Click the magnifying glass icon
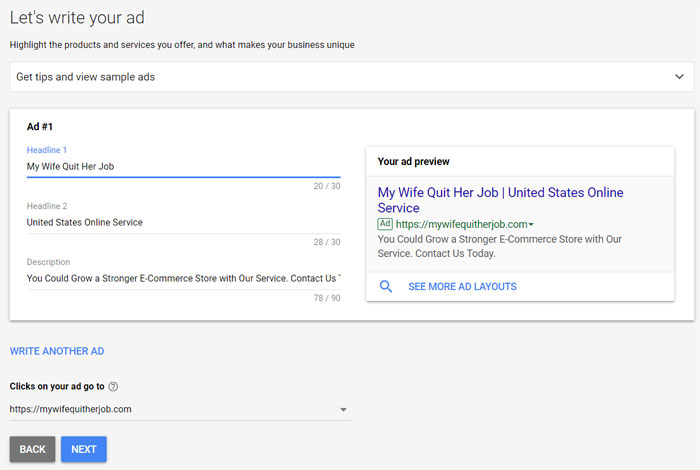The width and height of the screenshot is (700, 470). [x=386, y=287]
